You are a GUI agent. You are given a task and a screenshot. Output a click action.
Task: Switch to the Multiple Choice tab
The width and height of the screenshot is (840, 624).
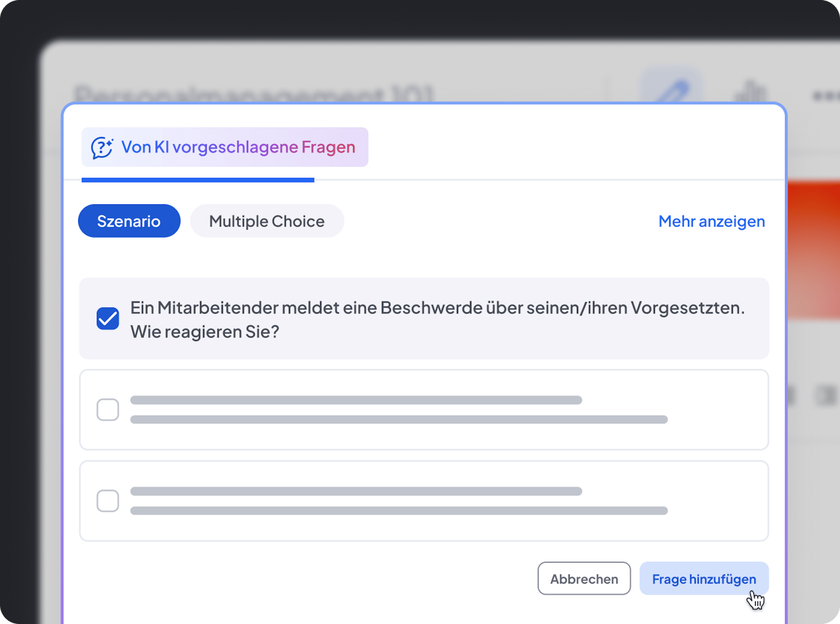tap(267, 221)
